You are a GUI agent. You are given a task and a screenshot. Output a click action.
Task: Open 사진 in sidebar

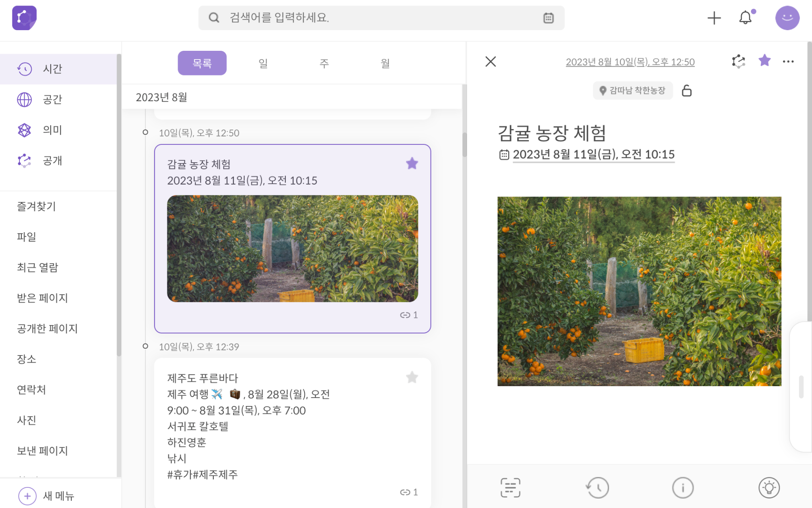coord(27,420)
